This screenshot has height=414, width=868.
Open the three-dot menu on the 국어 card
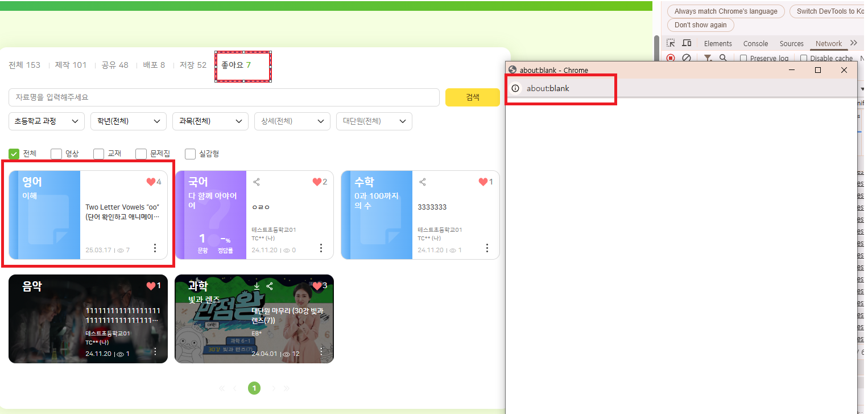(321, 248)
